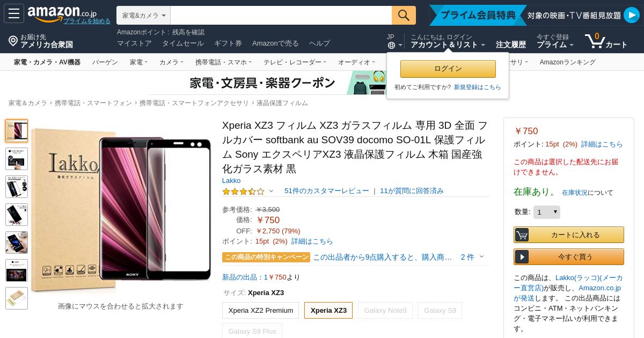644x338 pixels.
Task: Select fourth product thumbnail
Action: pos(17,215)
